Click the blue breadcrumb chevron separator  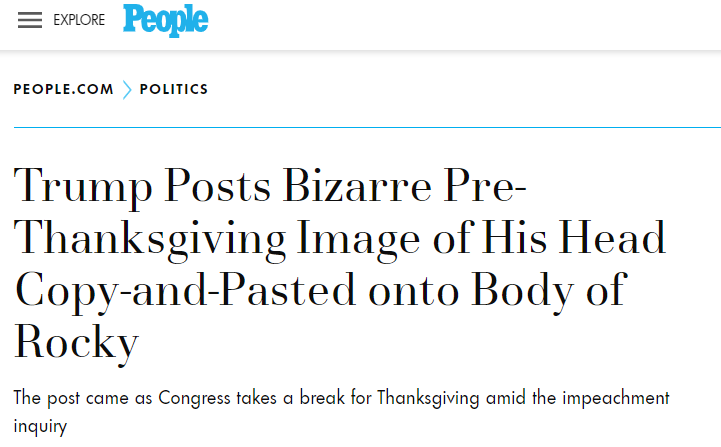127,90
